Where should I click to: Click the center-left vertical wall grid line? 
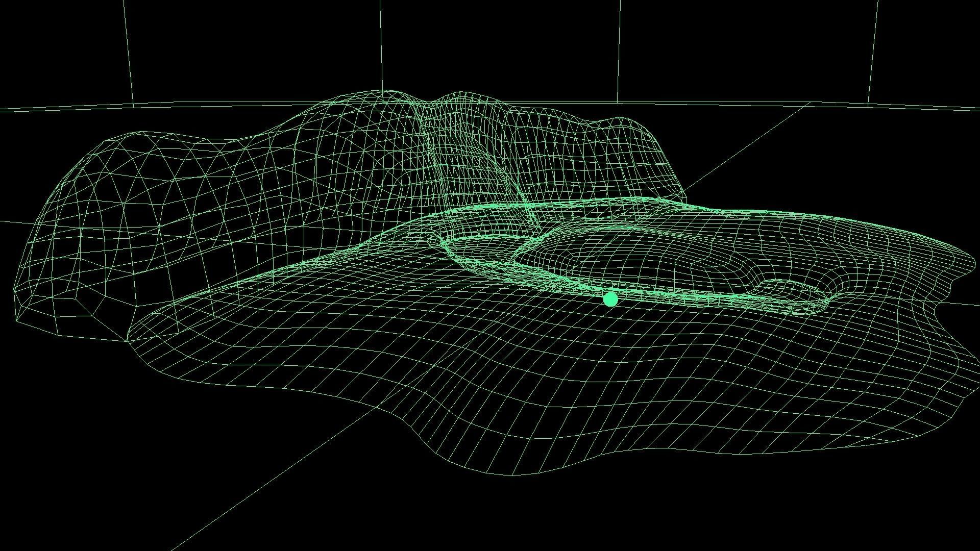(381, 46)
